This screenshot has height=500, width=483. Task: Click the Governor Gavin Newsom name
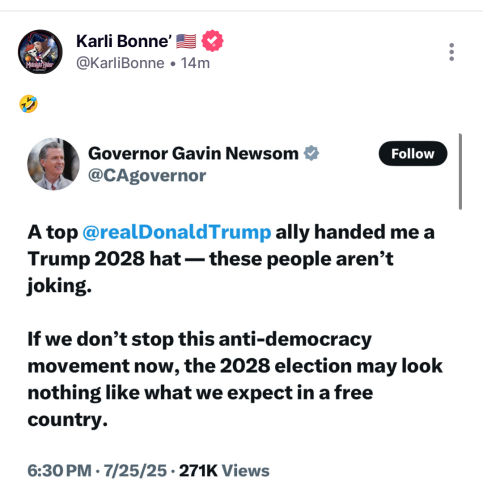(x=193, y=154)
